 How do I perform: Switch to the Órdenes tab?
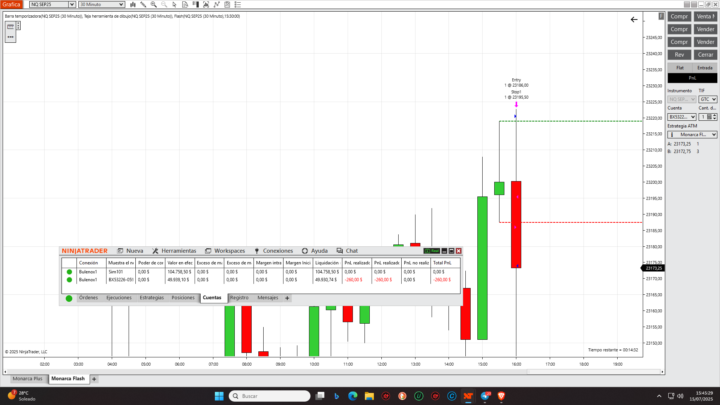click(x=88, y=298)
